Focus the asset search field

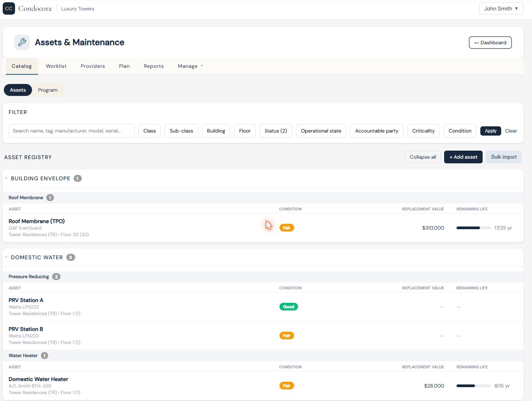72,131
